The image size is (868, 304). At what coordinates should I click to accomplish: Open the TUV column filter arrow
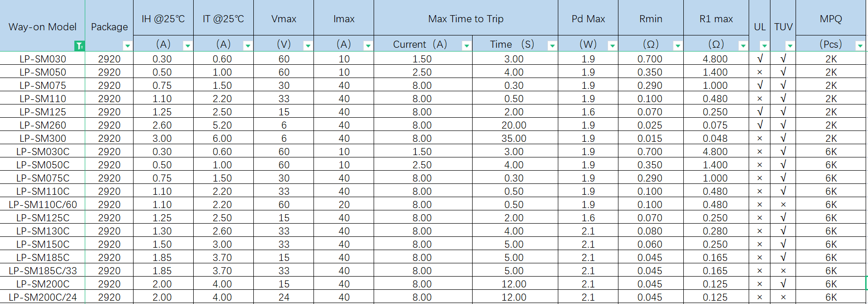pyautogui.click(x=790, y=46)
